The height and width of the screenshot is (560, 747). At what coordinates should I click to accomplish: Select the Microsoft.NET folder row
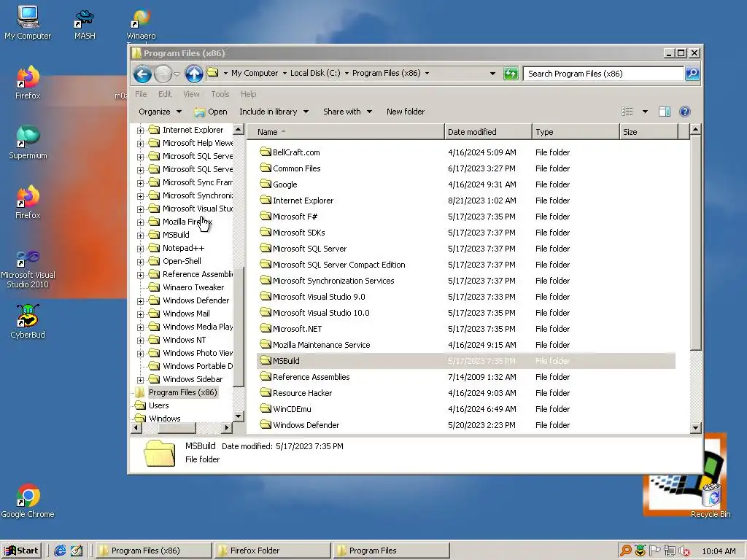coord(466,329)
